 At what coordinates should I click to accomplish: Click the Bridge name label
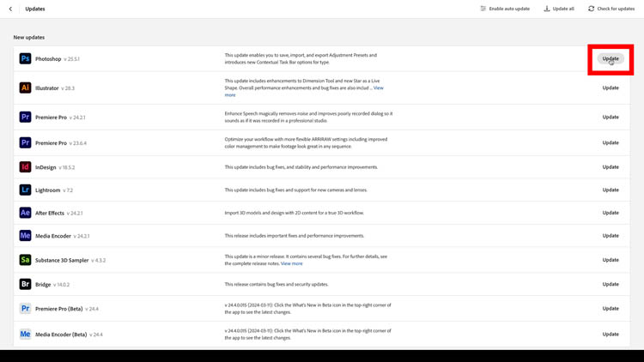coord(43,285)
